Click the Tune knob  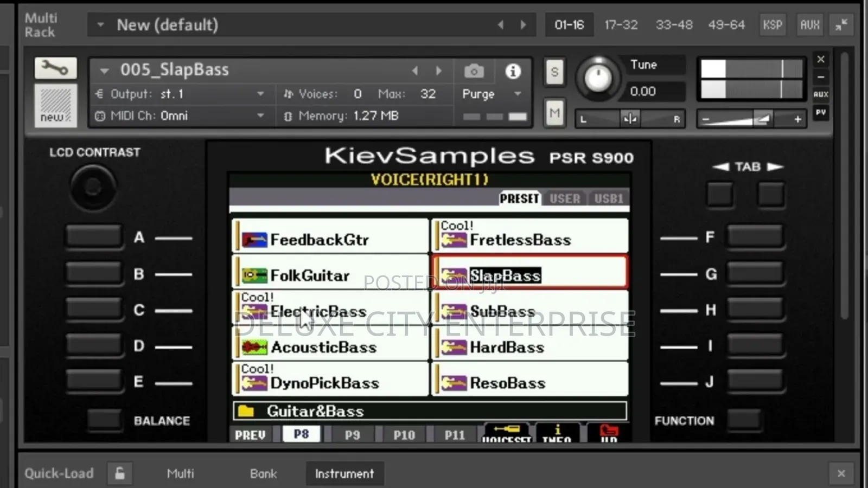tap(598, 78)
